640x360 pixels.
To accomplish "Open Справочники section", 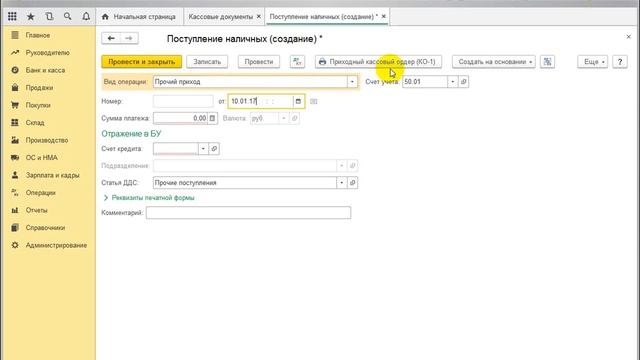I will (49, 228).
